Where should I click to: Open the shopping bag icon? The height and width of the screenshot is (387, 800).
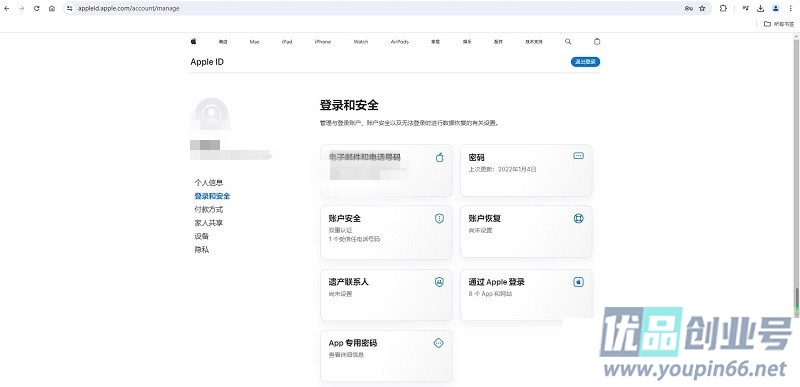tap(597, 41)
